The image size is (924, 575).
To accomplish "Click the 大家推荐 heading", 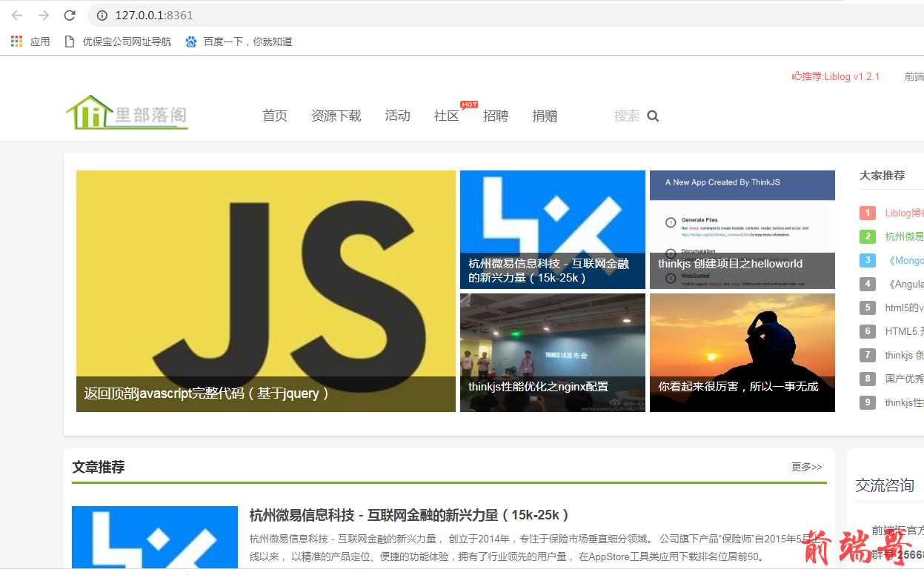I will (882, 176).
